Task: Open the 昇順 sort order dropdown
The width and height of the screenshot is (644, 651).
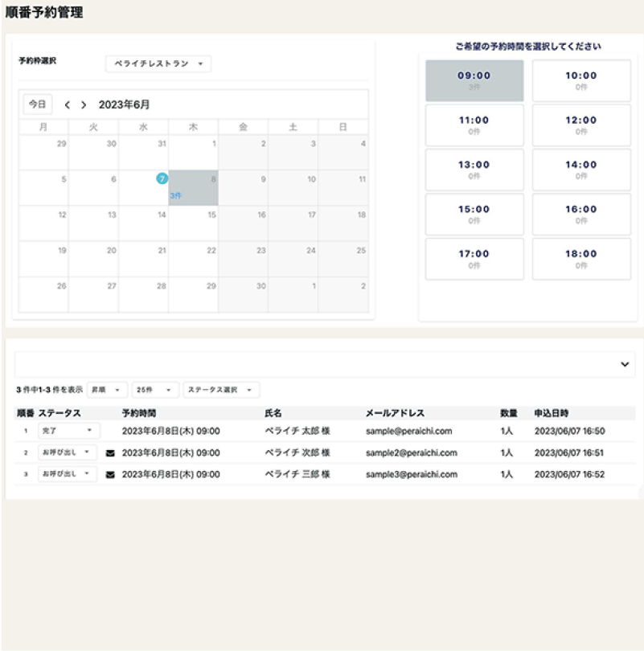Action: click(x=106, y=389)
